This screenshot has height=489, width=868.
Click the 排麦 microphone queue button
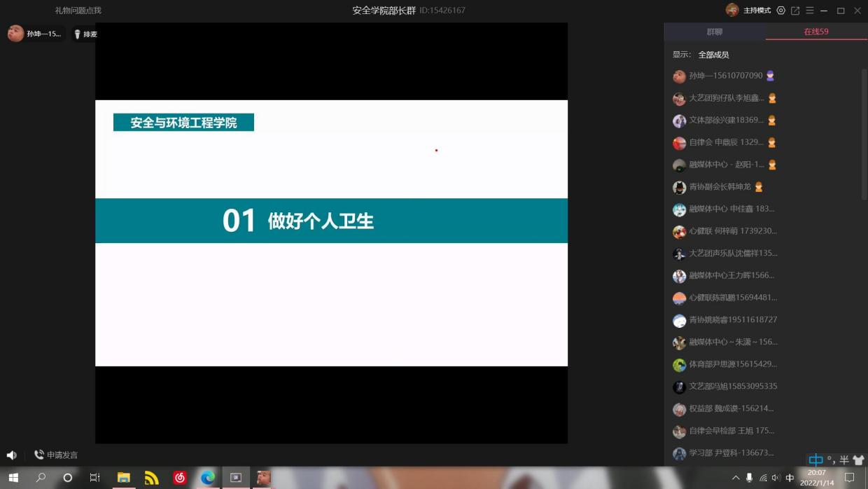click(86, 34)
